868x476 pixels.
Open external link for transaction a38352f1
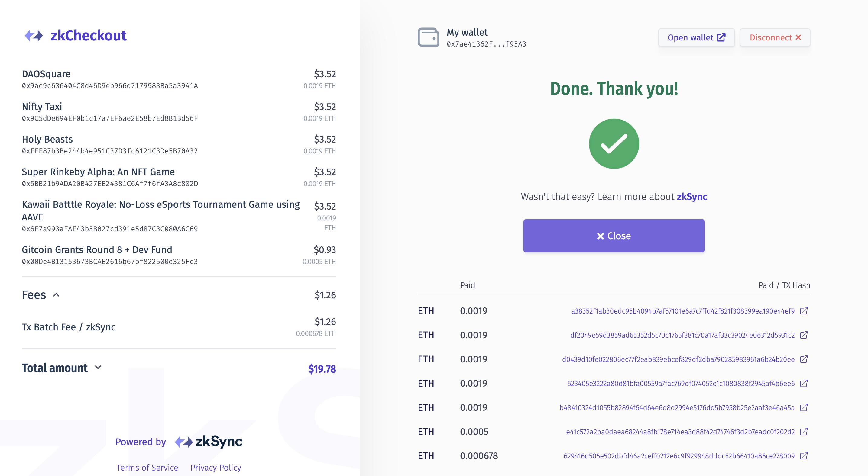804,311
